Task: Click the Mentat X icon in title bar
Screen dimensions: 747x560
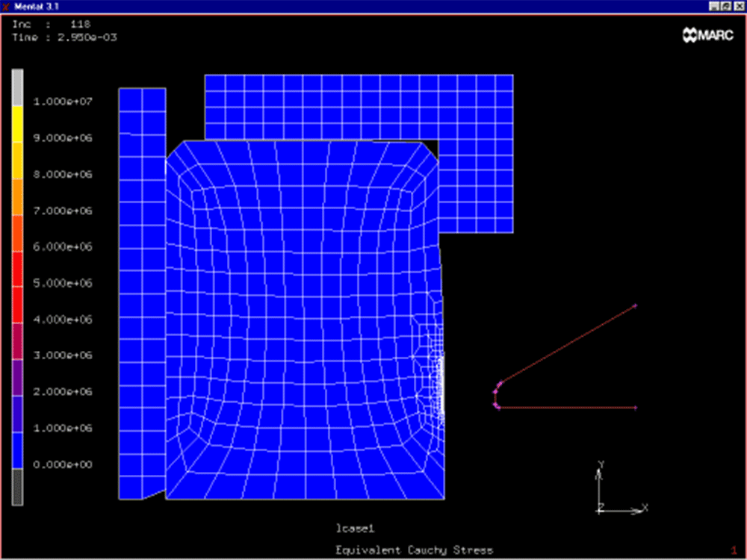Action: click(6, 6)
